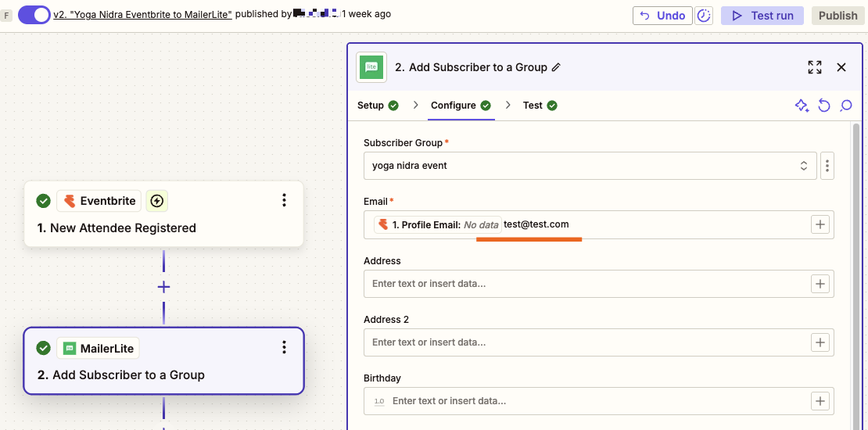Viewport: 868px width, 430px height.
Task: Close the step editor panel
Action: 841,67
